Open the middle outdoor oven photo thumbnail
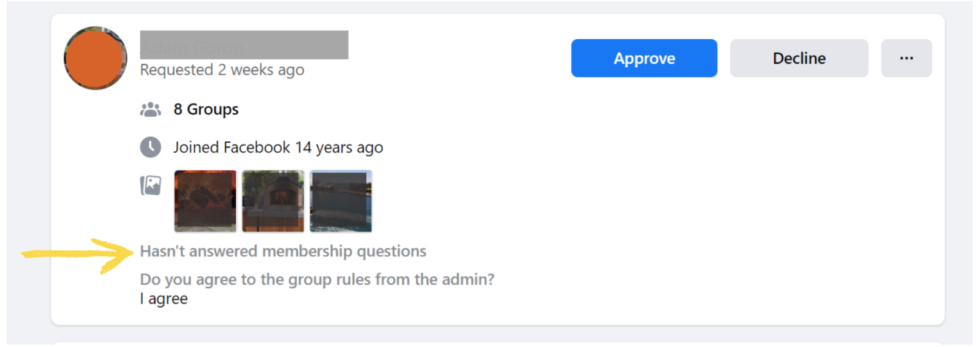This screenshot has height=347, width=980. [x=273, y=201]
